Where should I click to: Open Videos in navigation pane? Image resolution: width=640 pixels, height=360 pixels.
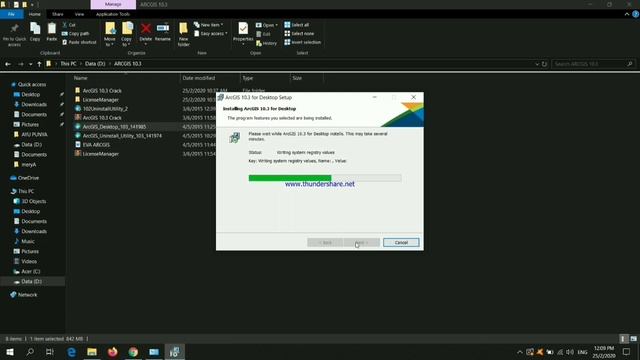click(x=29, y=261)
